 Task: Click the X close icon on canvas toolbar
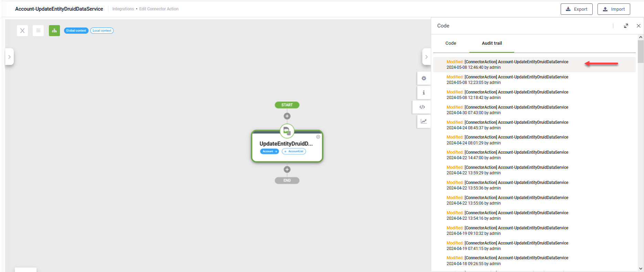tap(22, 31)
